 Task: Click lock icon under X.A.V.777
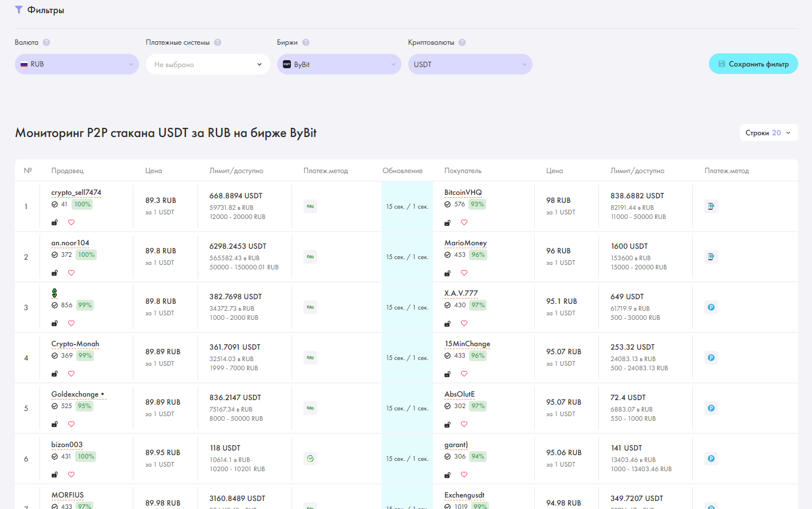(447, 323)
